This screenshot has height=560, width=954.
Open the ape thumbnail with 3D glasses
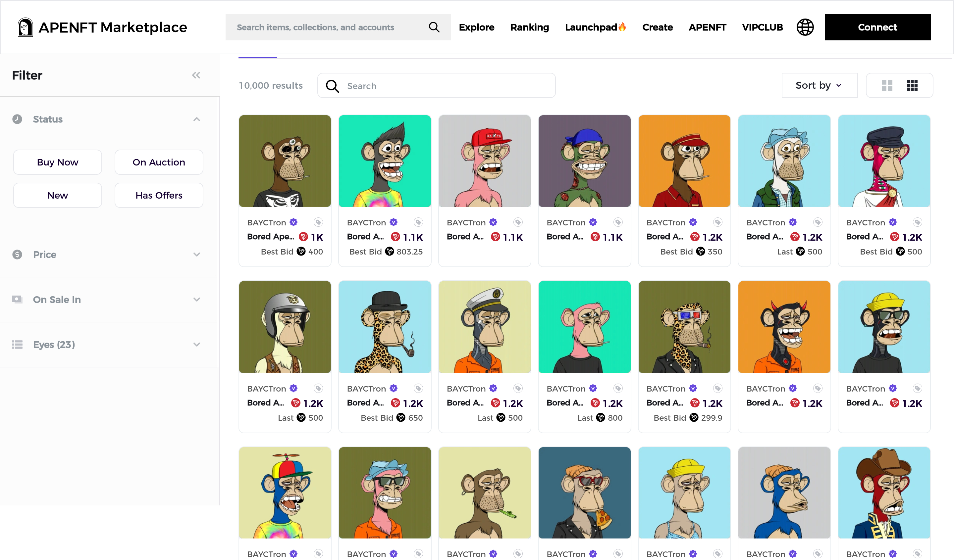pyautogui.click(x=684, y=327)
